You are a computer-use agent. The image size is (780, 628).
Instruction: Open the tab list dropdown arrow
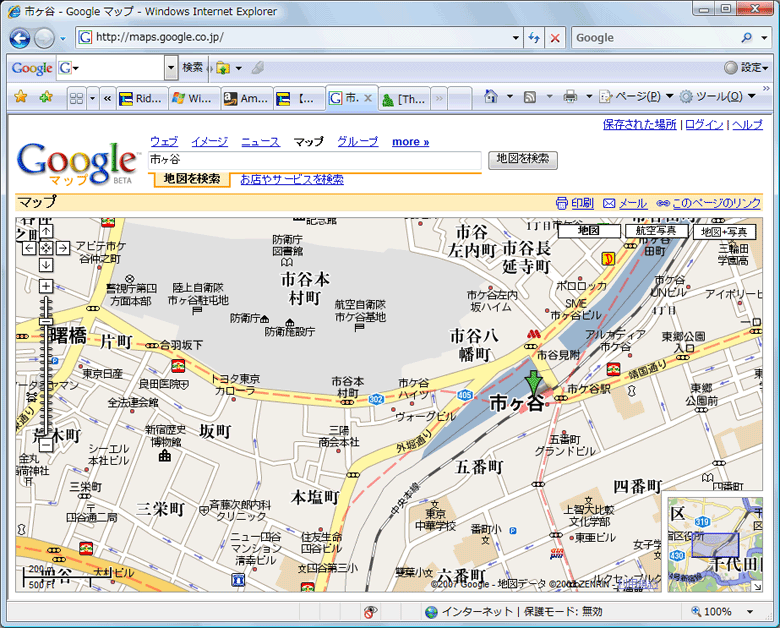93,99
